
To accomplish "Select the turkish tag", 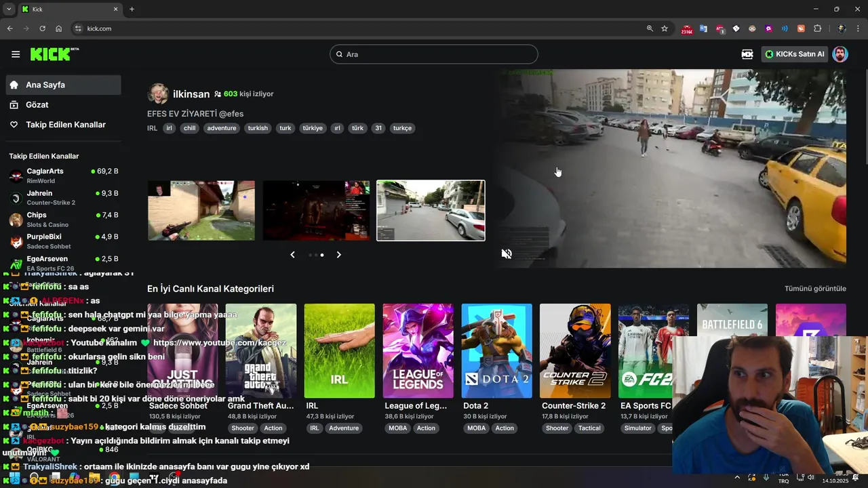I will (258, 128).
